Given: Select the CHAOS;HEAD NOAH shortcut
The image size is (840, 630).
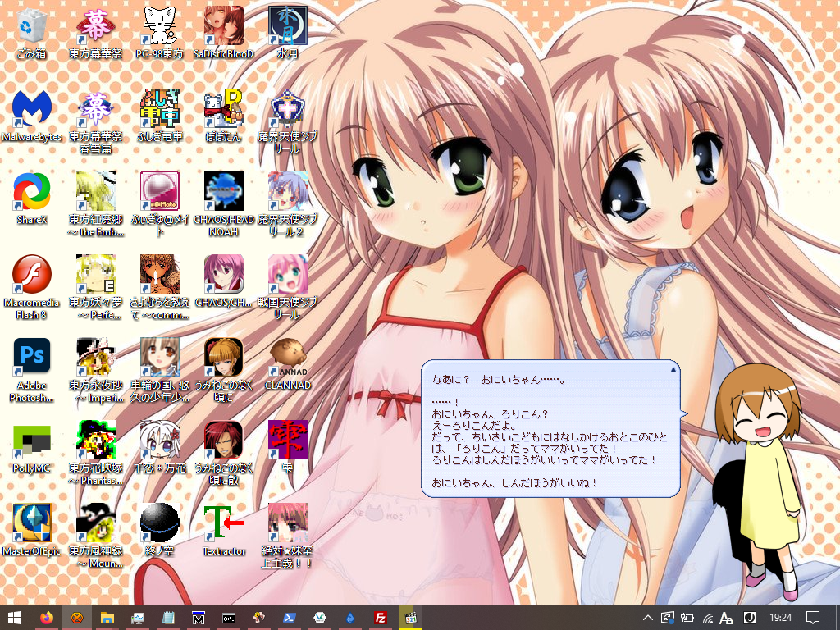Looking at the screenshot, I should 223,203.
